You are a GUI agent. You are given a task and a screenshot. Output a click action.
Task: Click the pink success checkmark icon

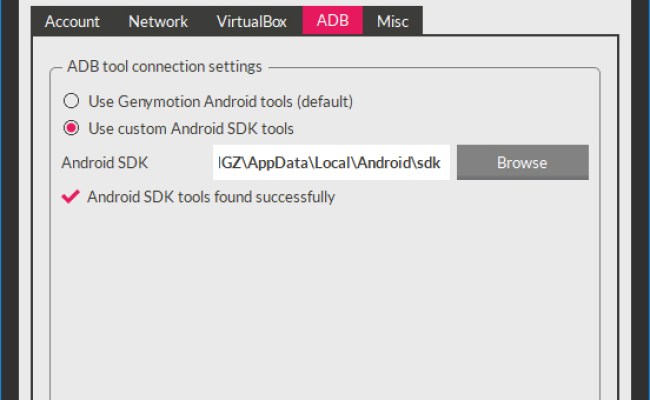click(70, 196)
